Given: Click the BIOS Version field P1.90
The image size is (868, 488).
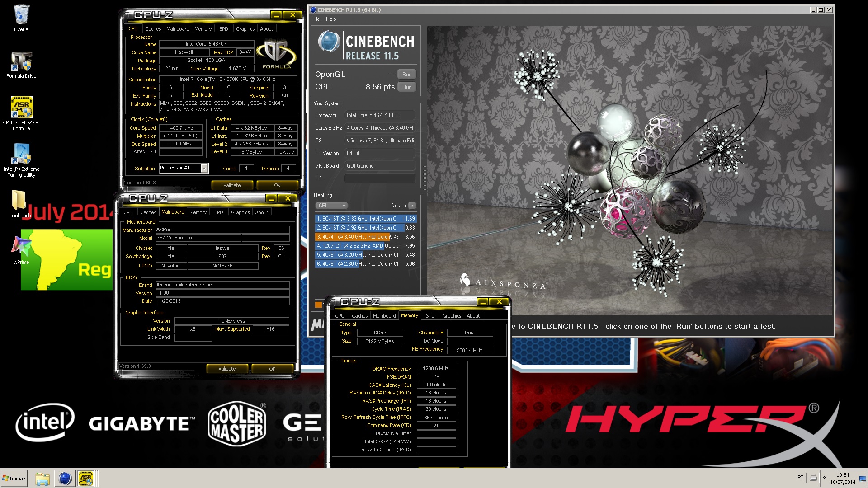Looking at the screenshot, I should click(222, 293).
